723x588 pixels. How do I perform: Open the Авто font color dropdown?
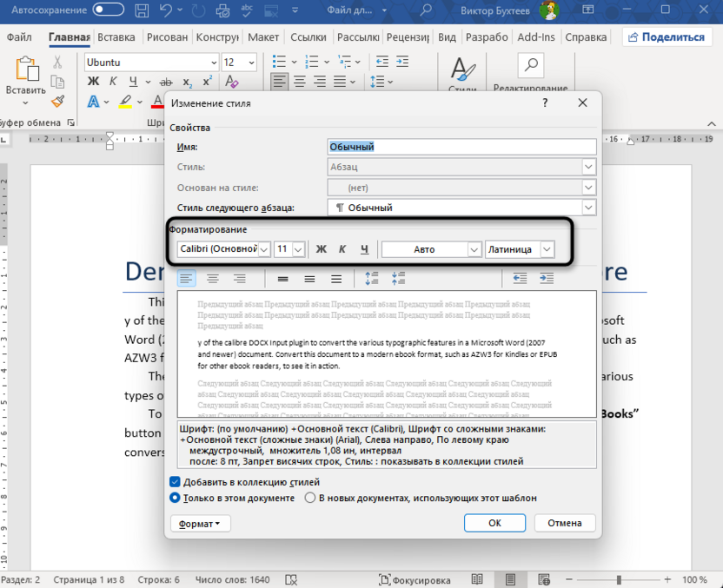[474, 249]
